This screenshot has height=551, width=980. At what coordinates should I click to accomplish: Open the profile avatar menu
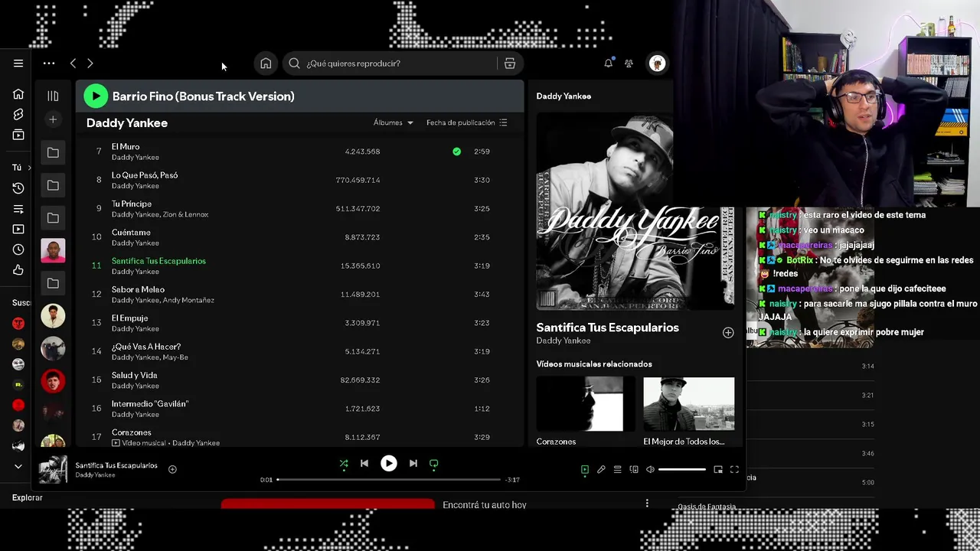click(657, 64)
